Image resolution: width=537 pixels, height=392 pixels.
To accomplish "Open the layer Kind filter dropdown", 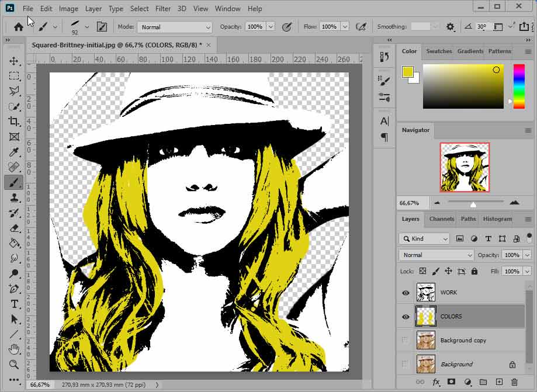I will click(424, 238).
